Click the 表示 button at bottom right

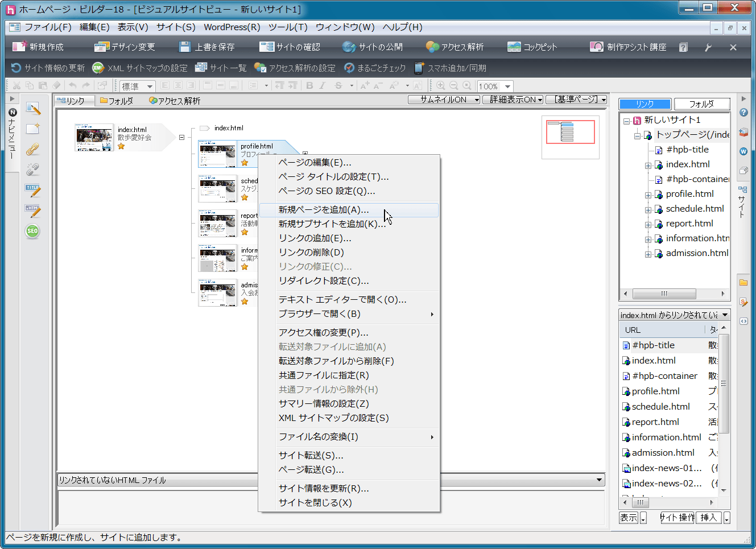(629, 518)
